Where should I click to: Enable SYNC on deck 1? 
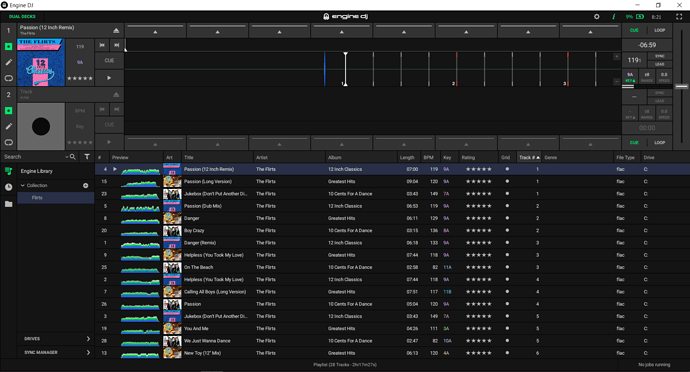(x=660, y=56)
